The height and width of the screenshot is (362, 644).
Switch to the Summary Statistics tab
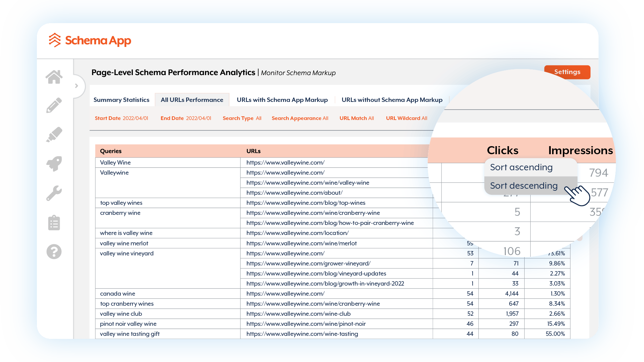(x=121, y=100)
